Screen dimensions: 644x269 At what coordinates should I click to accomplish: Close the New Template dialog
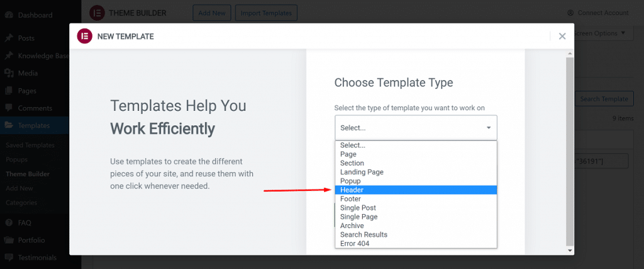[x=562, y=37]
